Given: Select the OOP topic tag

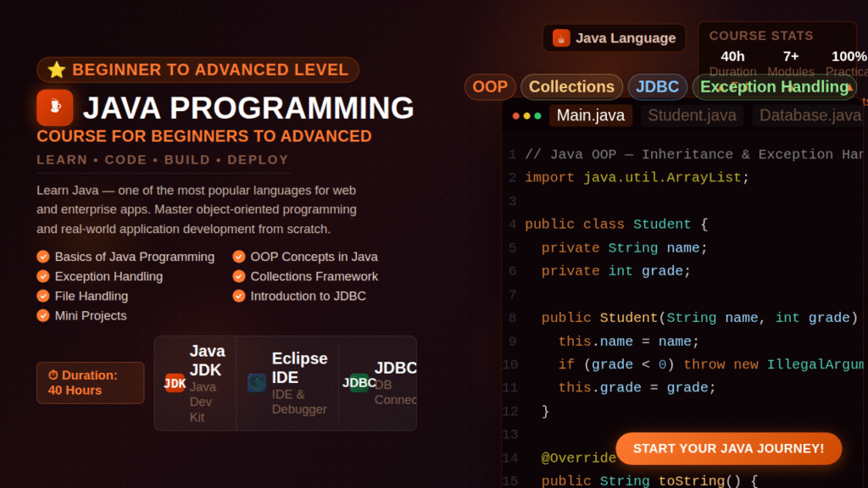Looking at the screenshot, I should coord(490,86).
